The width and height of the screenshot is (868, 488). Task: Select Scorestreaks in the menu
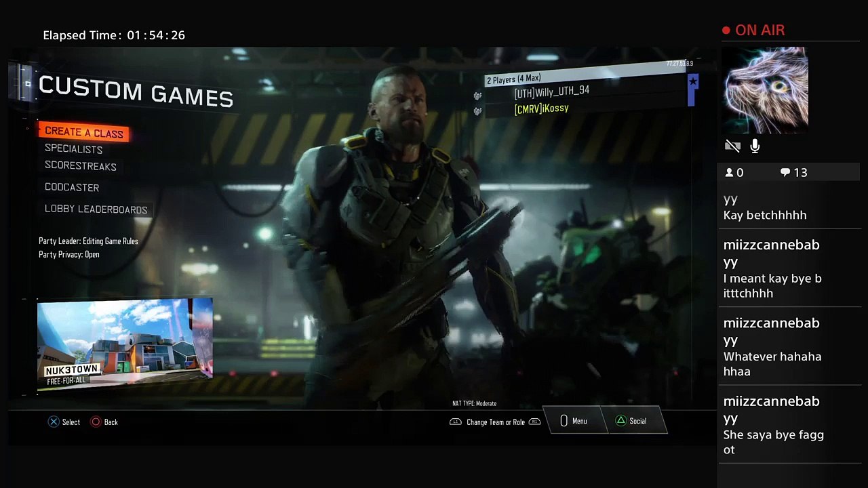click(81, 166)
